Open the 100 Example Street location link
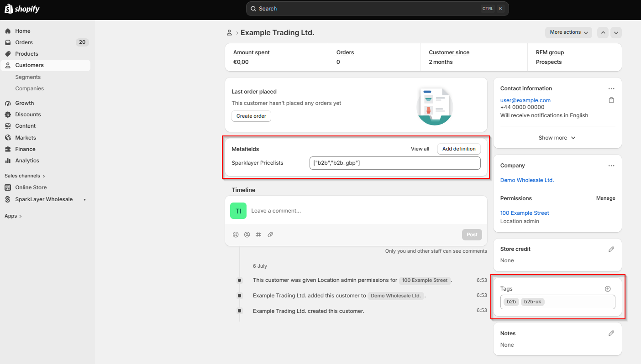641x364 pixels. 525,213
